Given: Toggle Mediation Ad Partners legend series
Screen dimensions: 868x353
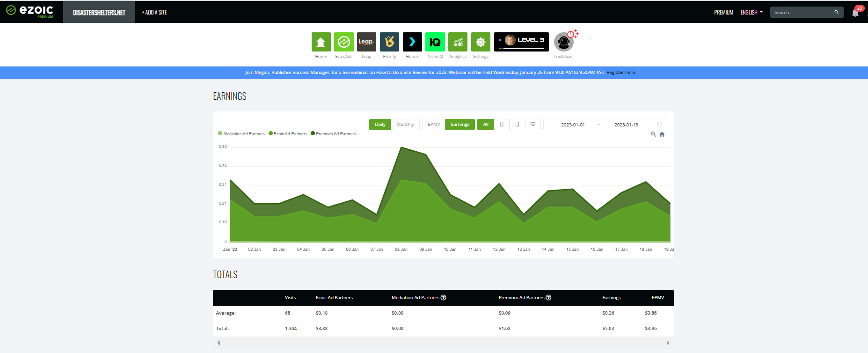Looking at the screenshot, I should click(241, 134).
